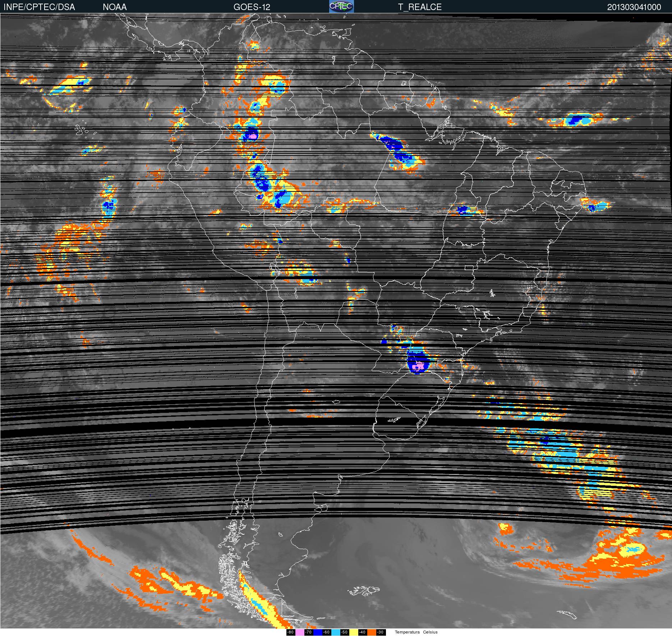
Task: Click the INPE/CPTEC/DSA header text
Action: [x=39, y=7]
